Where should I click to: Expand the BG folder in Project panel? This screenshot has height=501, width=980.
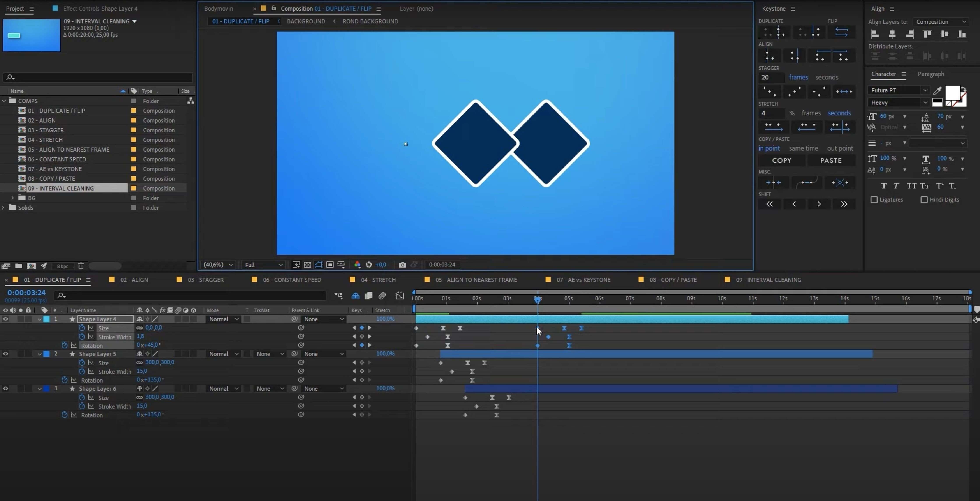point(12,198)
